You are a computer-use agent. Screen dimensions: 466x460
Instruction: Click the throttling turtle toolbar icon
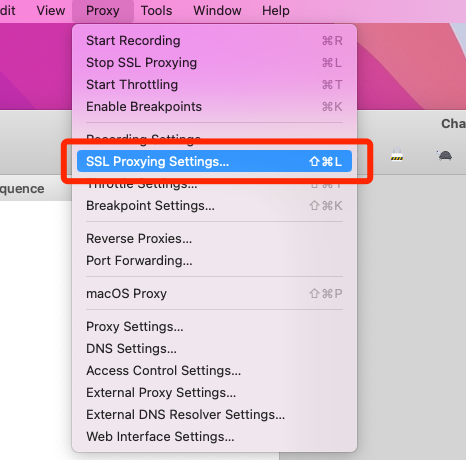(x=444, y=155)
